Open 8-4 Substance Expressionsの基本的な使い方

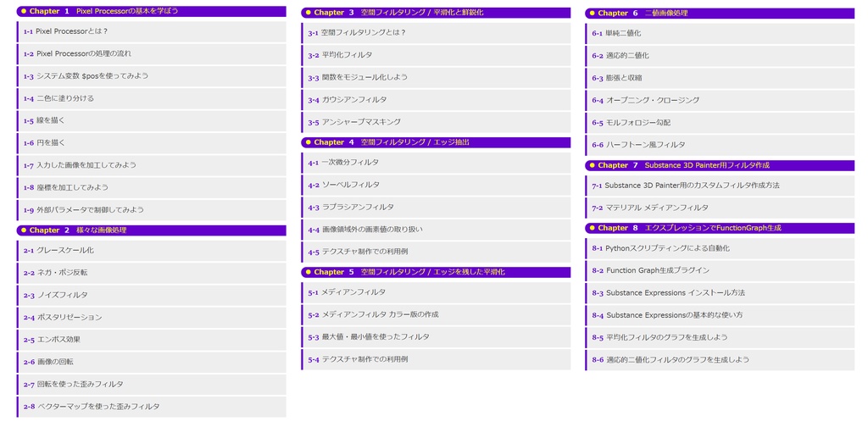pos(720,315)
